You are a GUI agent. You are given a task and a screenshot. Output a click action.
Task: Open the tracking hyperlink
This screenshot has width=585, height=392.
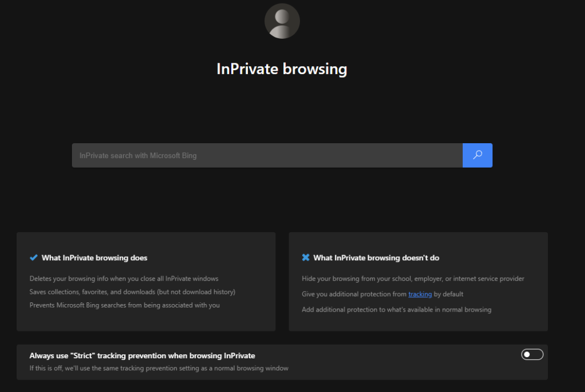pos(420,294)
